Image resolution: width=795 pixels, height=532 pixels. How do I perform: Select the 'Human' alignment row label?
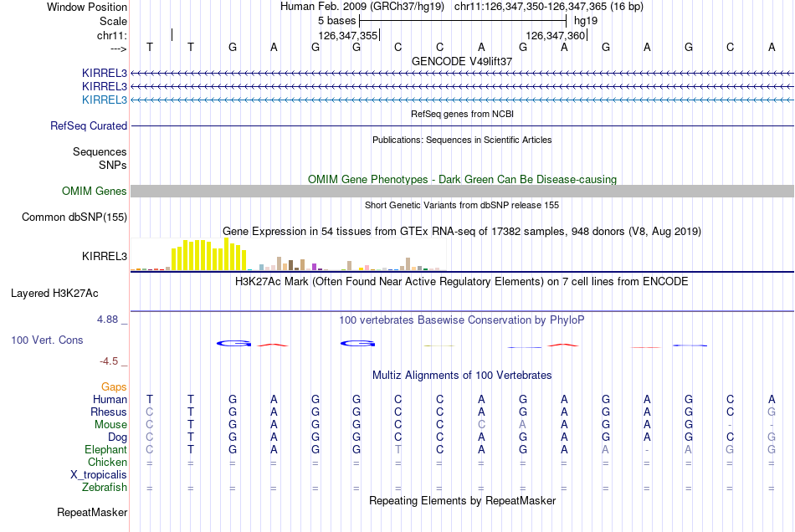coord(110,400)
